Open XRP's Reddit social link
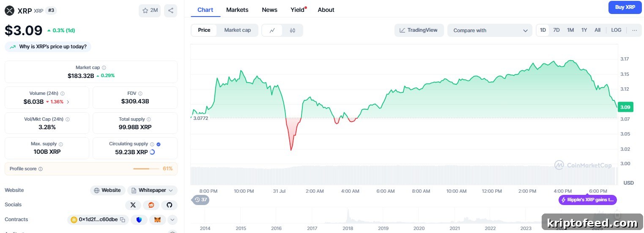This screenshot has width=644, height=233. (x=151, y=205)
